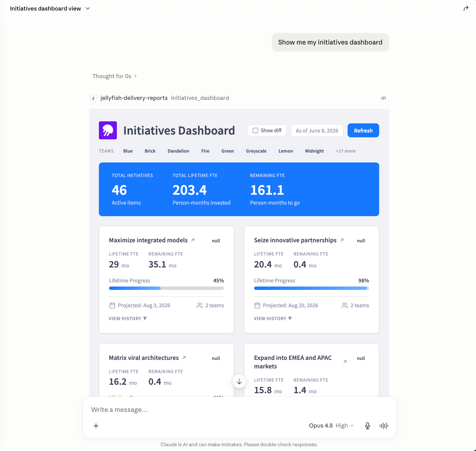Open the Matrix viral architectures title link

point(144,358)
